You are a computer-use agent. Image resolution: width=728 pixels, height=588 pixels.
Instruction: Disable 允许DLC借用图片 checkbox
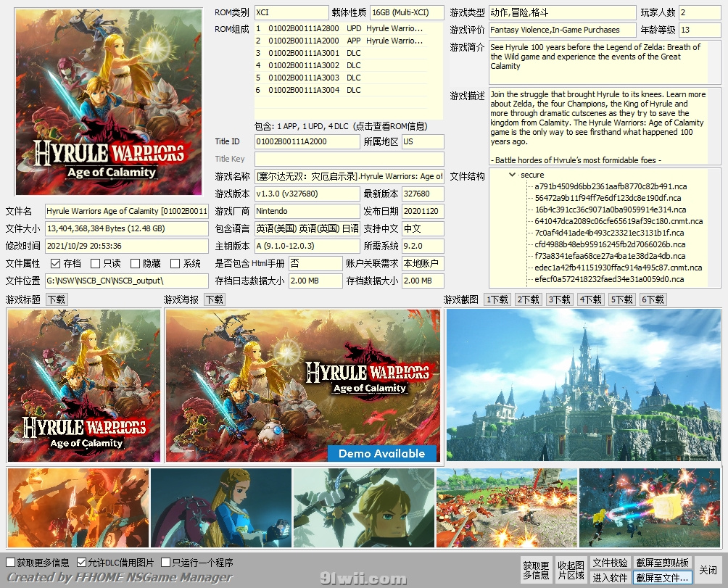click(81, 563)
